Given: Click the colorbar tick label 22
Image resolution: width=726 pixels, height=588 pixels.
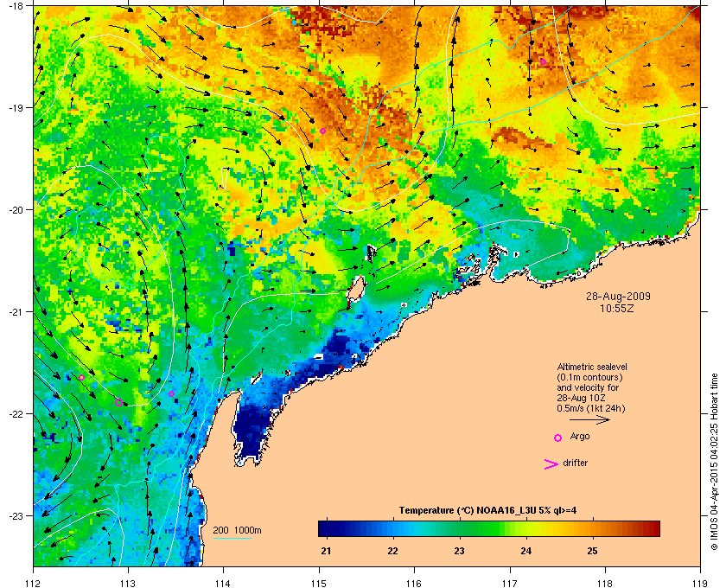Looking at the screenshot, I should (x=392, y=552).
